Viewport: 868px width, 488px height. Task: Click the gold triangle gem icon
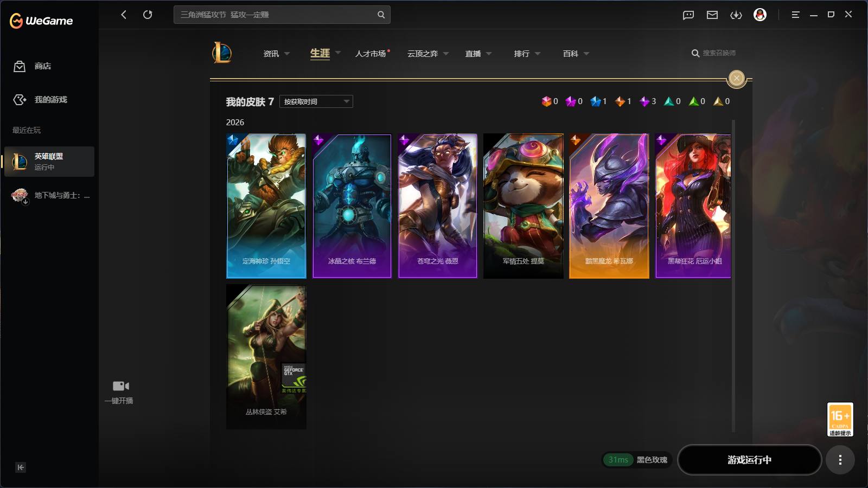718,101
